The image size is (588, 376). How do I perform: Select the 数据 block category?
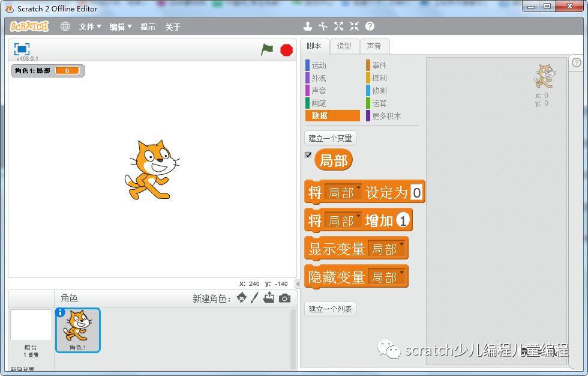tap(332, 115)
